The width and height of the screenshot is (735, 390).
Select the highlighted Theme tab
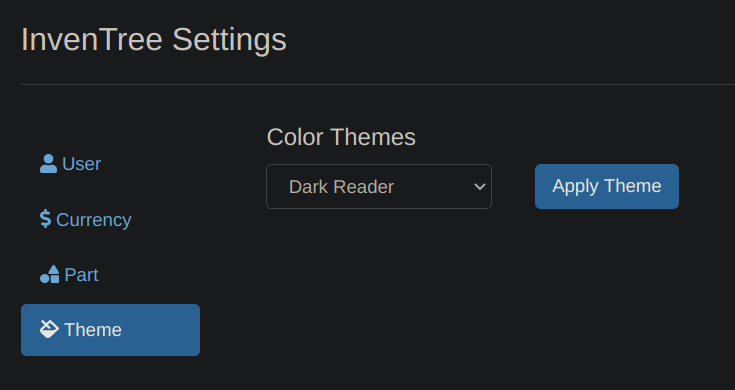tap(110, 330)
